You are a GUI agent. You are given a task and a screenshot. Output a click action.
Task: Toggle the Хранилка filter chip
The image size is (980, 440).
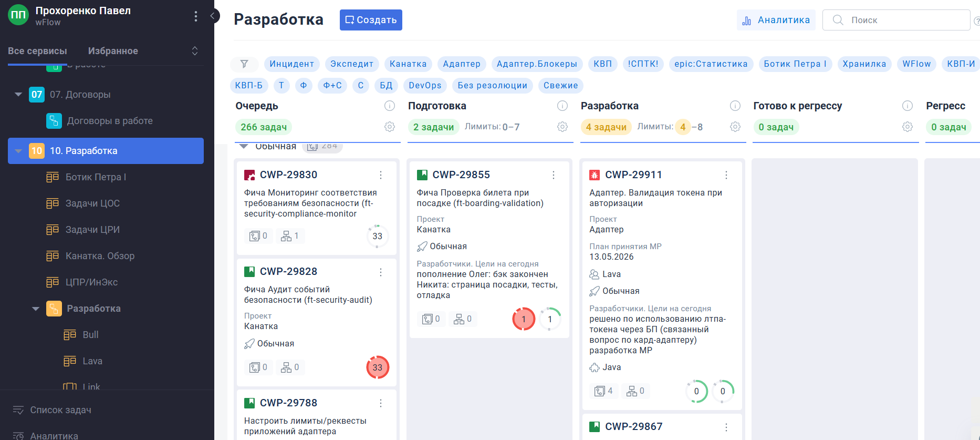click(x=864, y=64)
